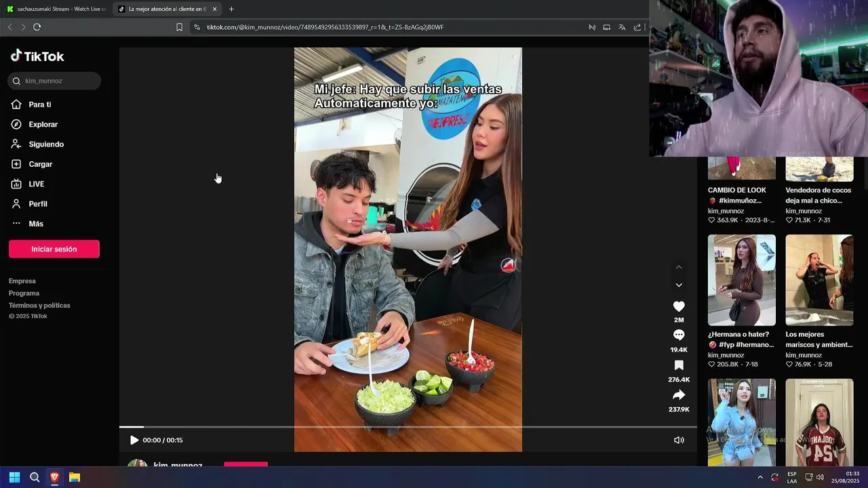Viewport: 868px width, 488px height.
Task: Share video with arrow icon
Action: pos(679,395)
